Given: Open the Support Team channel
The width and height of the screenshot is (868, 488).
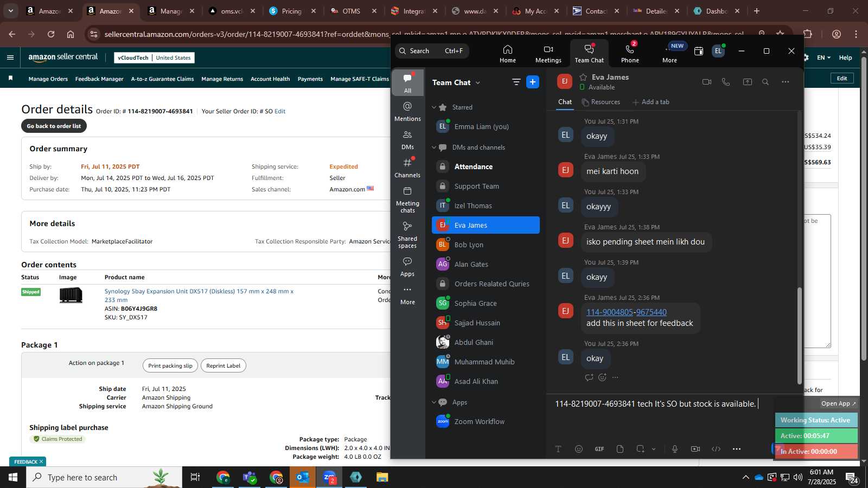Looking at the screenshot, I should pos(486,186).
